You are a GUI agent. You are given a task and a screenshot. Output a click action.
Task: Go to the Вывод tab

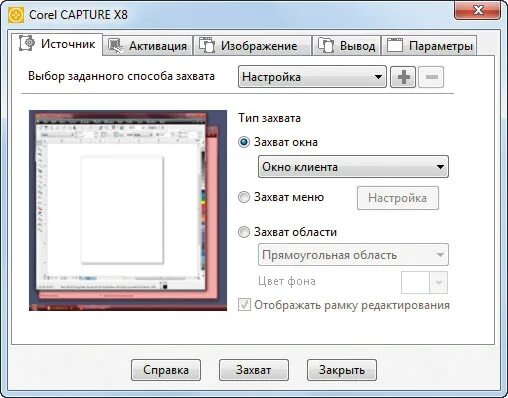[x=346, y=46]
